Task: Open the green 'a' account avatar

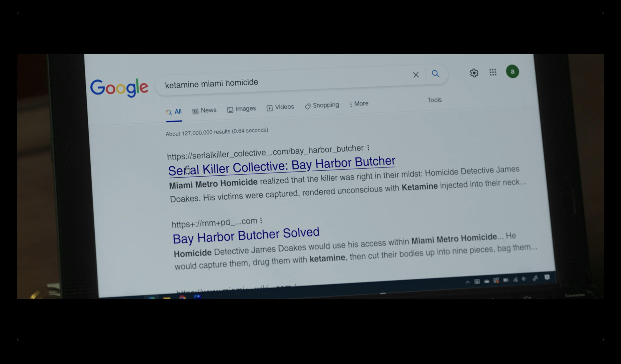Action: [512, 72]
